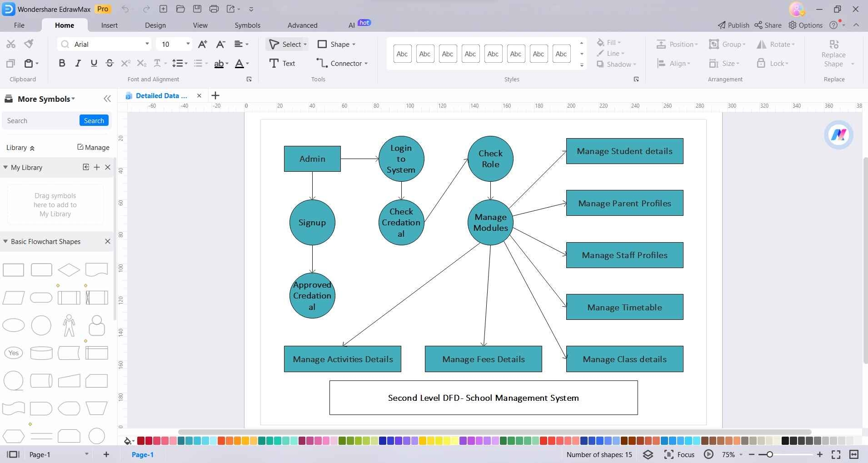Open the font name dropdown

[x=147, y=44]
